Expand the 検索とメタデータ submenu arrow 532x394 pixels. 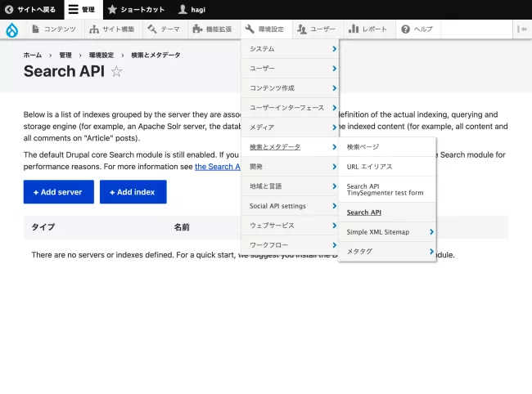(x=334, y=147)
